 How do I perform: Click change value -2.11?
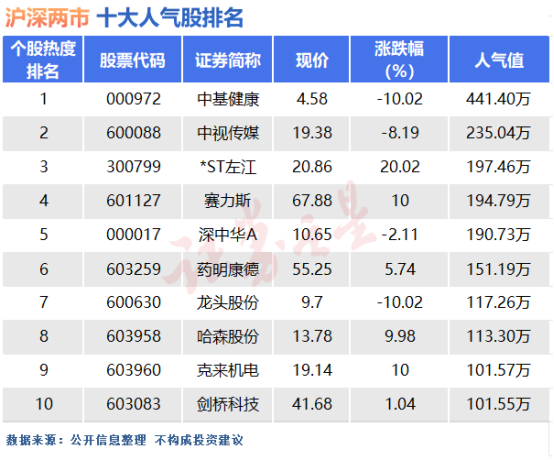tap(400, 235)
